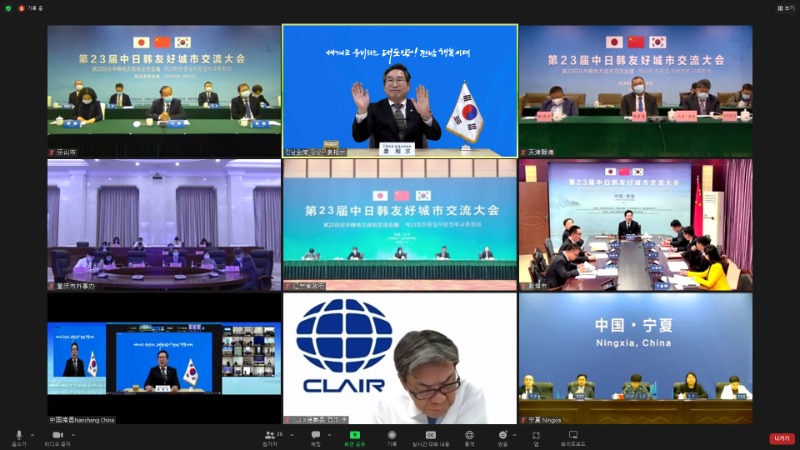Click the green Share Screen button
Viewport: 800px width, 450px height.
point(354,436)
